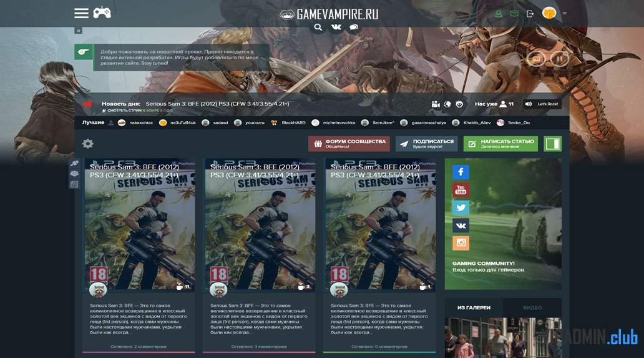Open sadasd user profile
The image size is (644, 358).
click(215, 122)
